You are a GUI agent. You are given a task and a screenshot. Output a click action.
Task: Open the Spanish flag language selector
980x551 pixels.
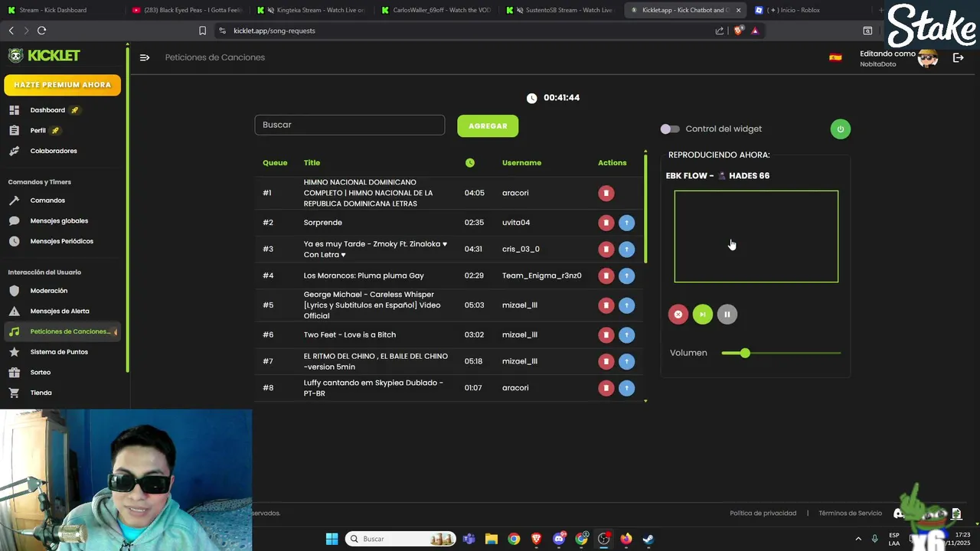[x=835, y=57]
